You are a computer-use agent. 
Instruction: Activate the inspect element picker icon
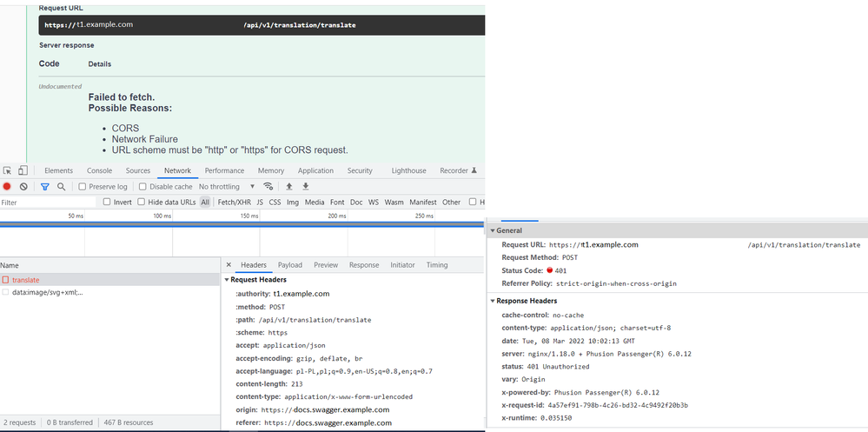pyautogui.click(x=8, y=171)
